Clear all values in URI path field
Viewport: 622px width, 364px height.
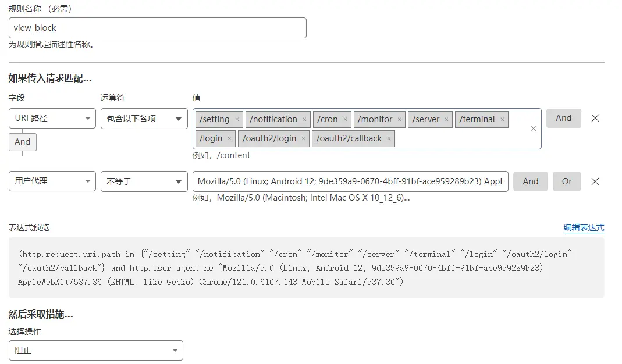[533, 129]
